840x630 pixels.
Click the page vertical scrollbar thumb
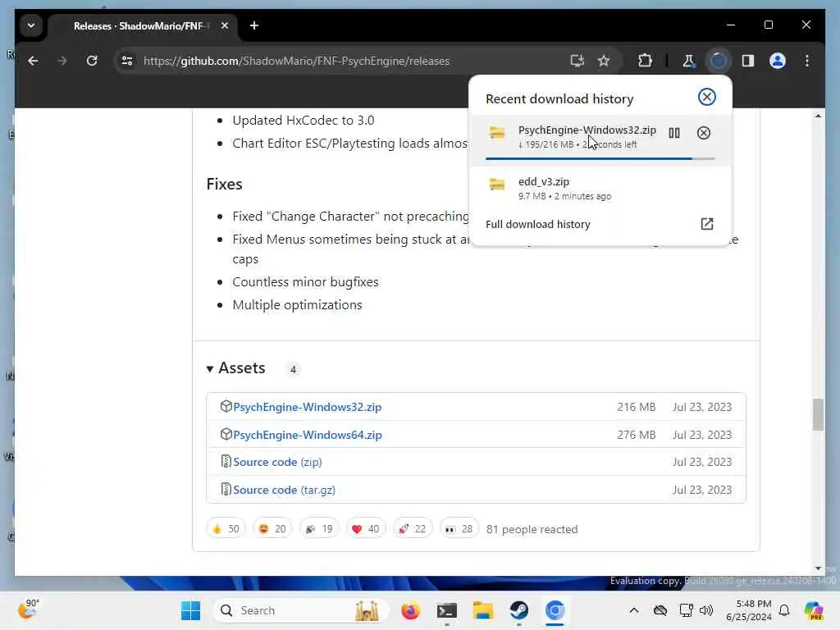[818, 414]
